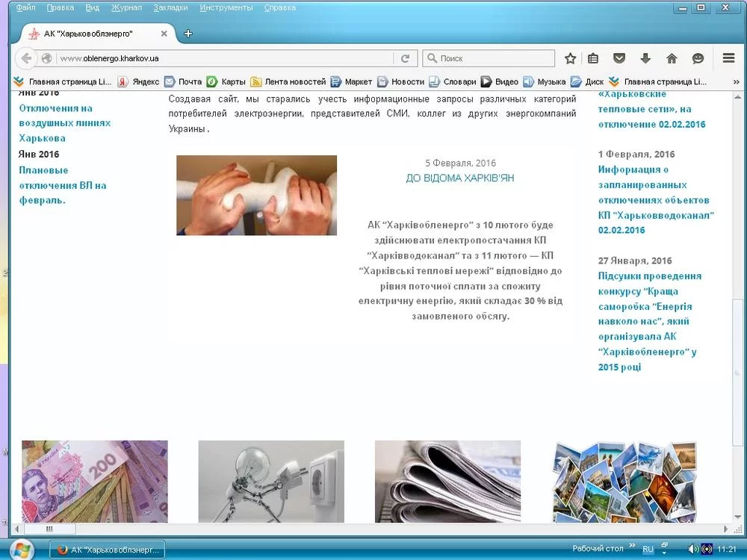Open the Видео bookmark
747x560 pixels.
500,81
